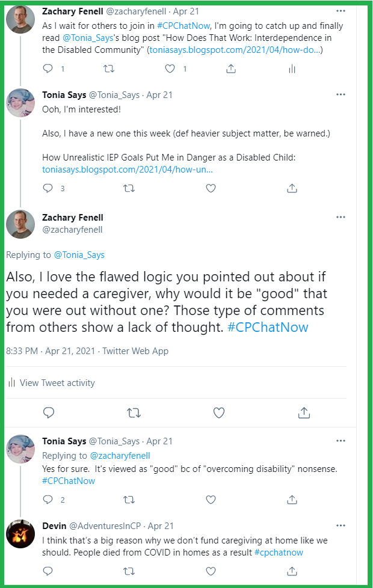373x588 pixels.
Task: Open more options menu on main tweet
Action: click(341, 217)
